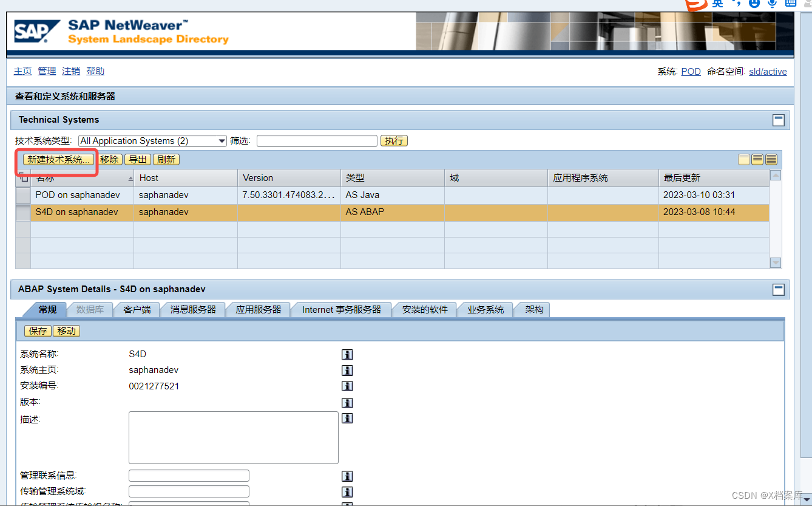Click Host column header
This screenshot has height=506, width=812.
(x=186, y=178)
